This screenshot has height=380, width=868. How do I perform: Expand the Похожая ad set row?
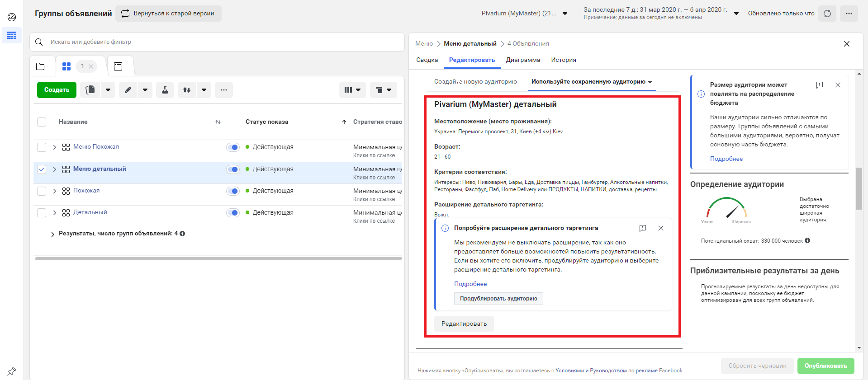coord(54,191)
